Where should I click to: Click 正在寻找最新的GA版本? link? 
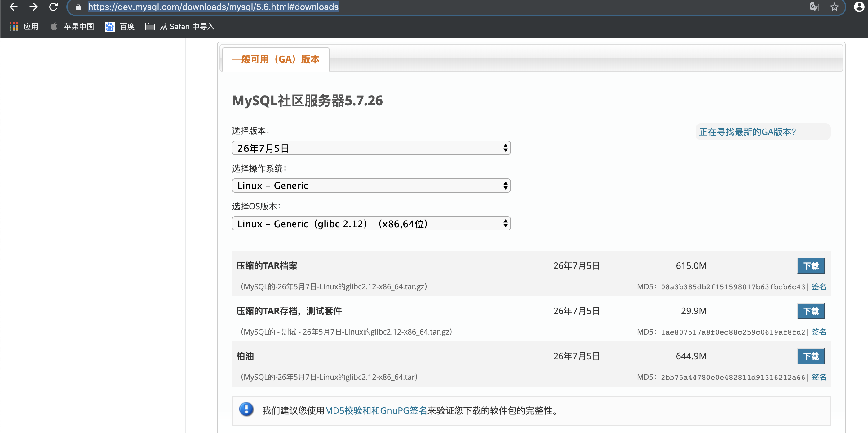[x=747, y=132]
